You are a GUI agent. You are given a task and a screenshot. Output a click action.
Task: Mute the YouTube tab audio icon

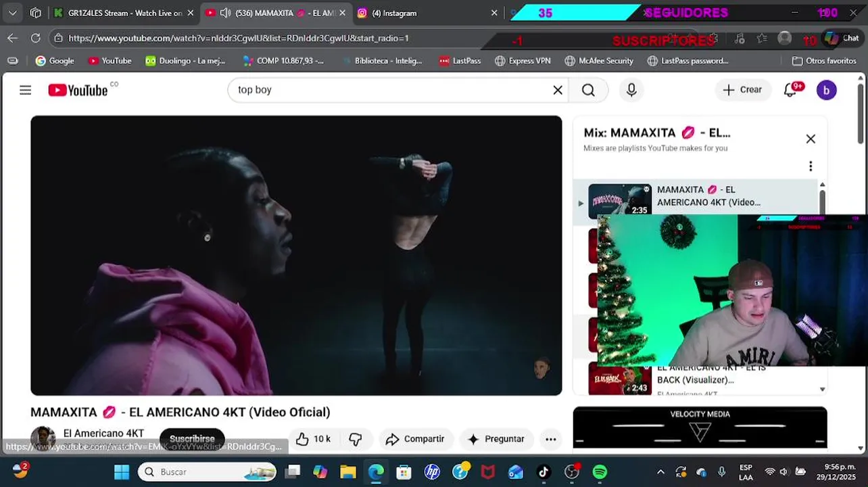point(226,13)
